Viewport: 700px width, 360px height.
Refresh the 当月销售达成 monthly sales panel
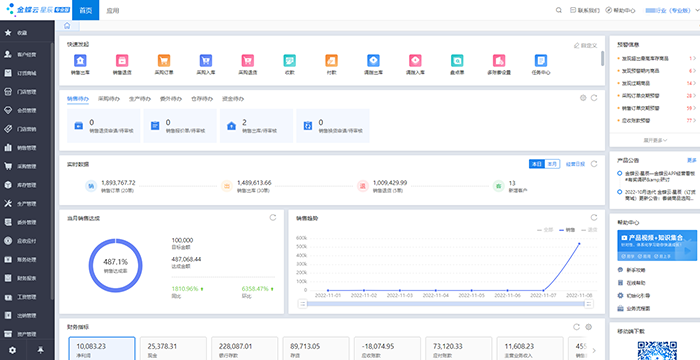(x=273, y=218)
